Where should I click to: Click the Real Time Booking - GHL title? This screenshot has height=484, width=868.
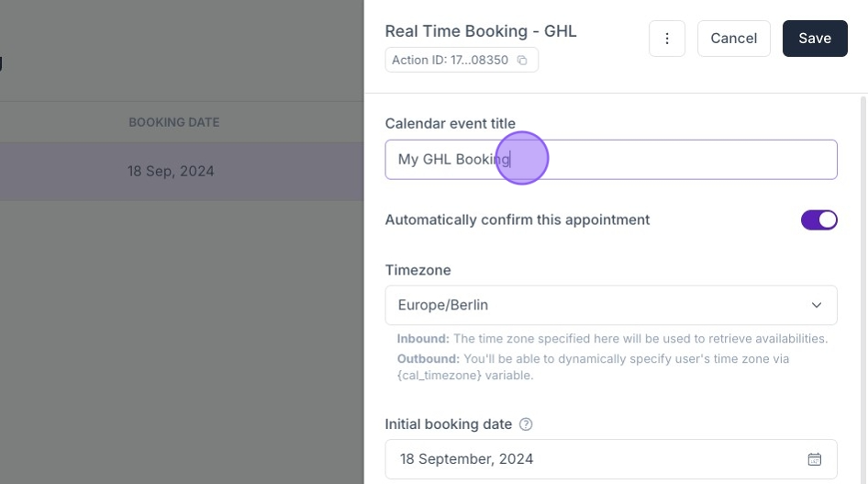point(481,31)
